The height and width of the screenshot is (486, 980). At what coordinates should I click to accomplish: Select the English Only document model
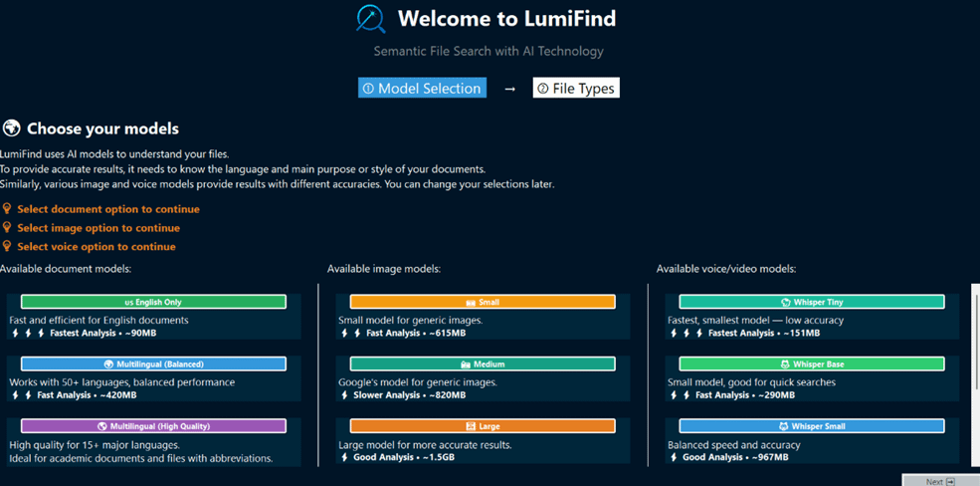point(153,302)
